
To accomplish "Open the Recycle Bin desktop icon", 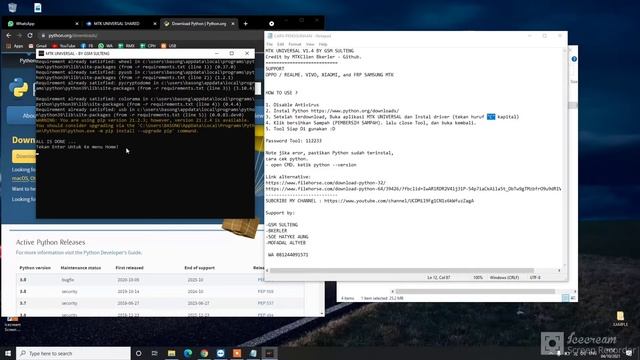I will (12, 7).
